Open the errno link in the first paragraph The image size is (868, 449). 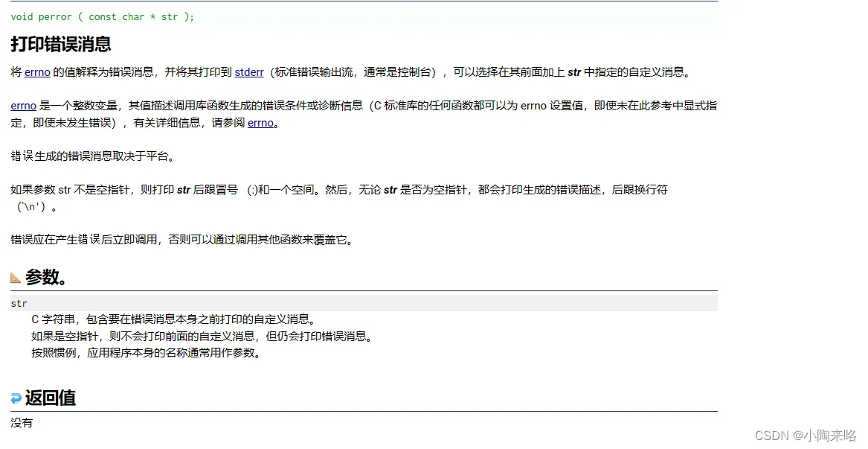37,72
